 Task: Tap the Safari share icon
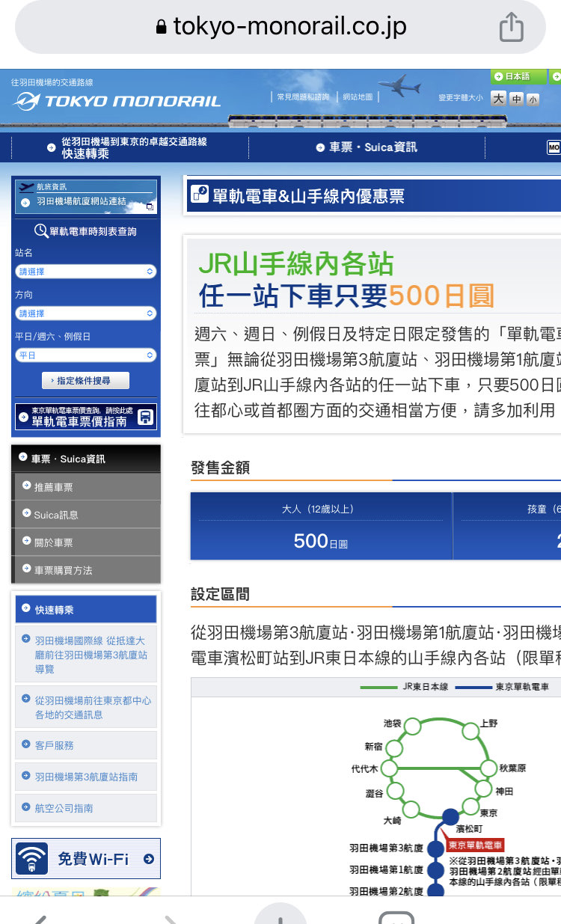click(x=511, y=28)
